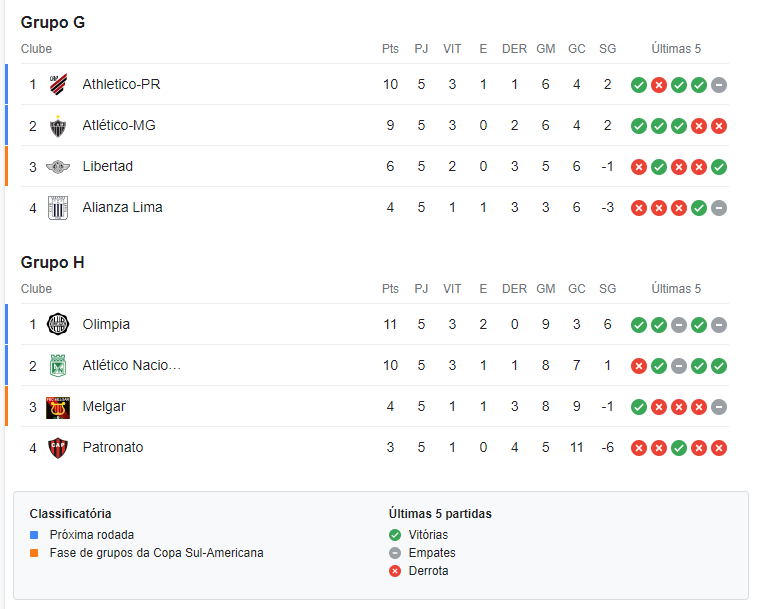The height and width of the screenshot is (609, 757).
Task: Click the Melgar club logo
Action: point(58,408)
